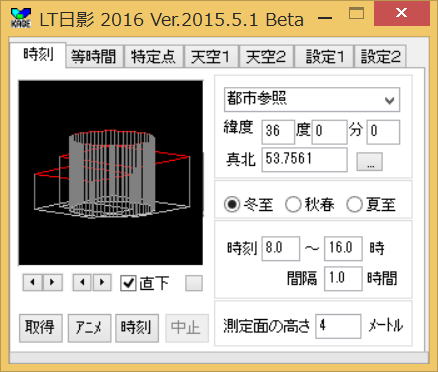
Task: Click the 測定面の高さ height input field
Action: 338,326
